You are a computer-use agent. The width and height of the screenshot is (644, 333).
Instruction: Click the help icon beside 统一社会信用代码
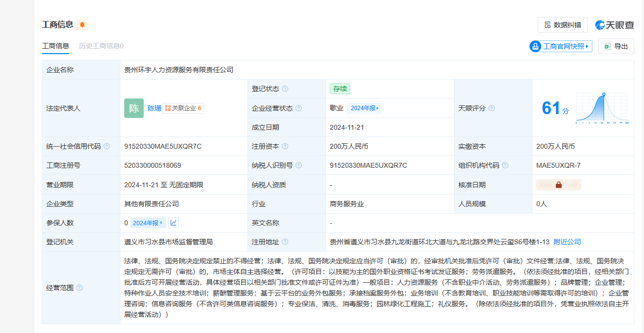[107, 146]
